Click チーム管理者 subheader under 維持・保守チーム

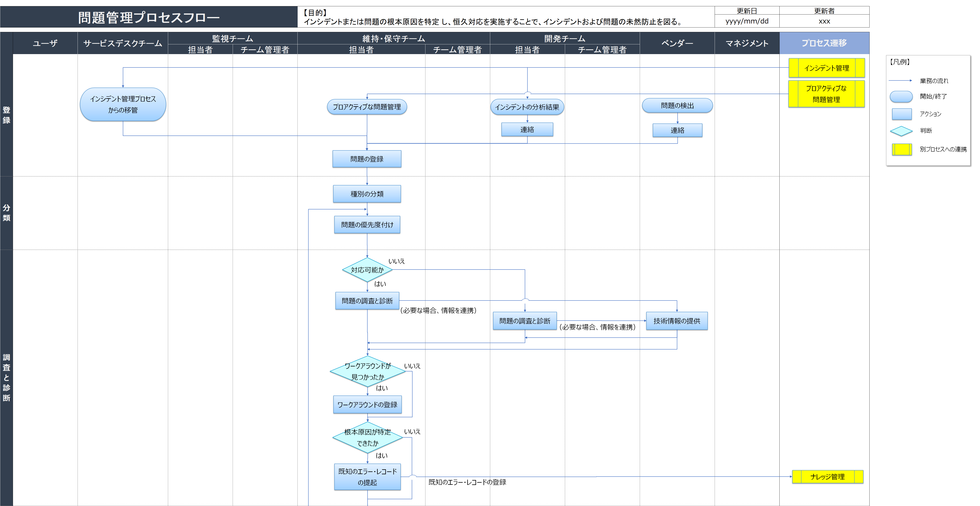point(457,50)
